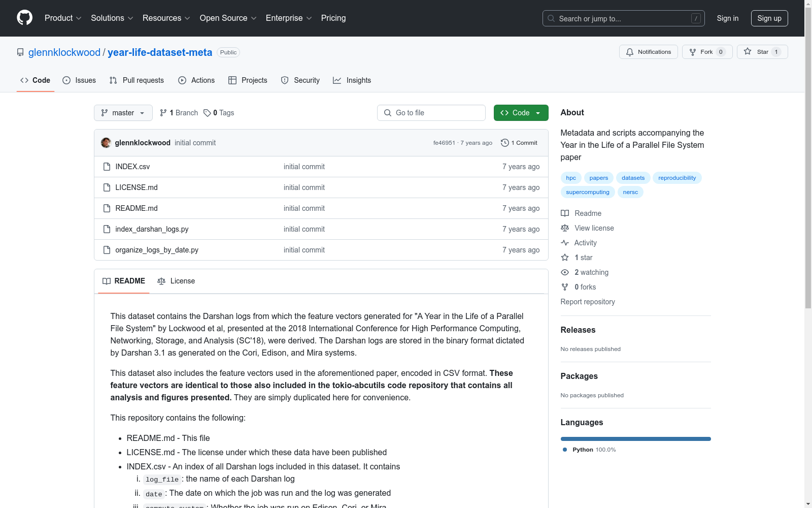Open the Pricing page
Image resolution: width=812 pixels, height=508 pixels.
tap(333, 18)
